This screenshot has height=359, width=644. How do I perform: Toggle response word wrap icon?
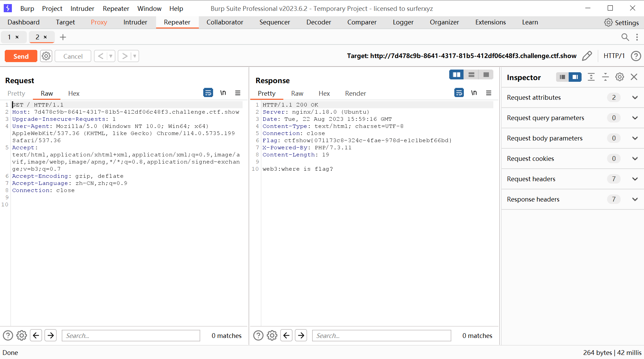[x=459, y=93]
